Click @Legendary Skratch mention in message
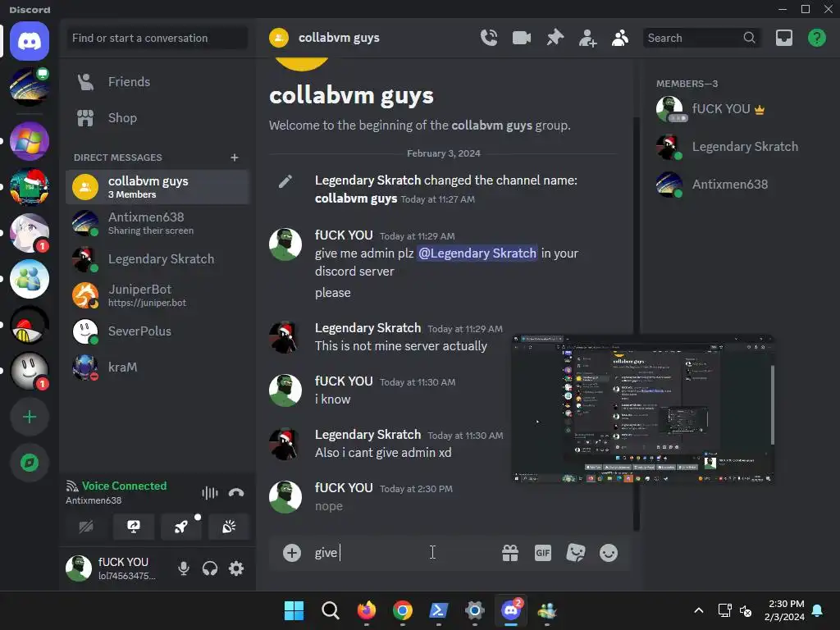The width and height of the screenshot is (840, 630). (x=477, y=253)
